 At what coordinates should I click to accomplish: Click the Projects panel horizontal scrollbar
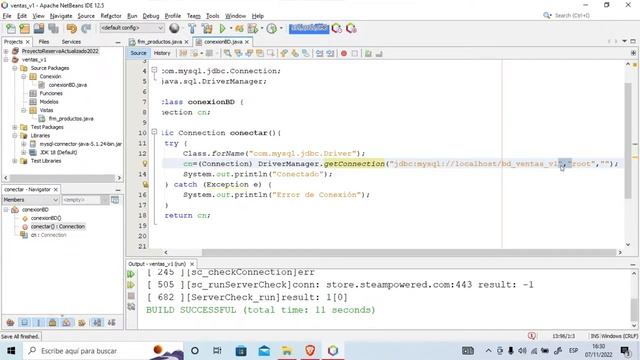click(x=62, y=178)
